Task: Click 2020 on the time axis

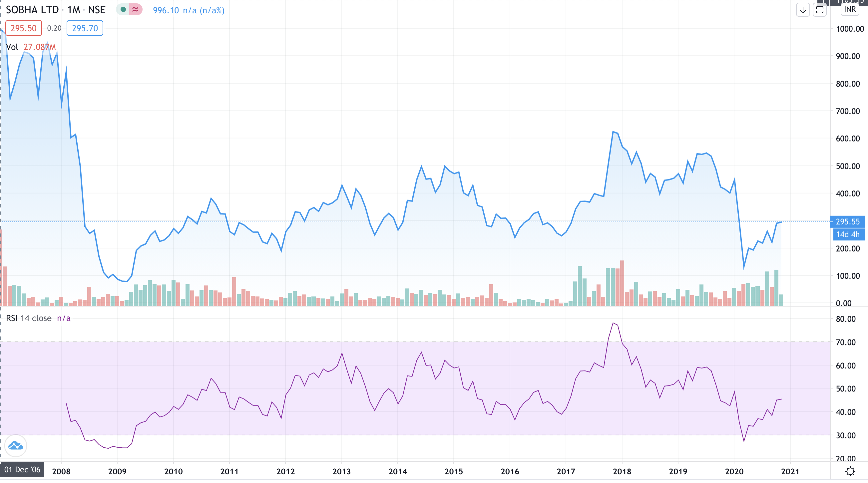Action: pyautogui.click(x=734, y=471)
